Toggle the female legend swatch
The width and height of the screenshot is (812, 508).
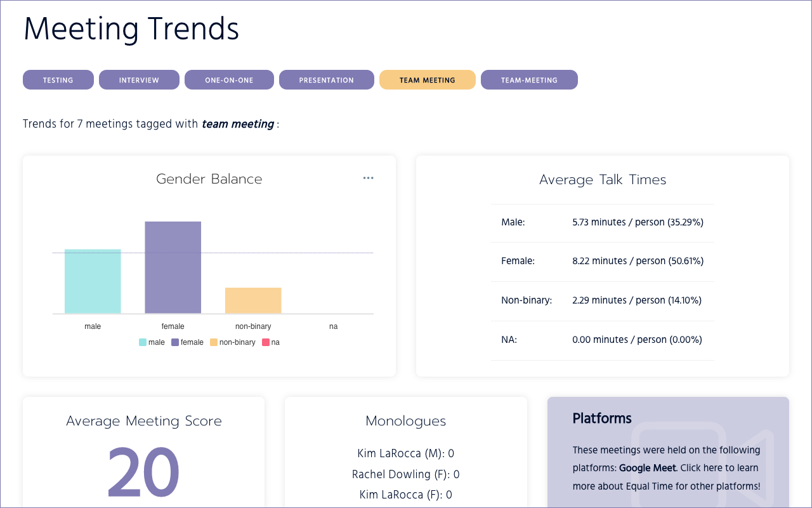[x=175, y=342]
